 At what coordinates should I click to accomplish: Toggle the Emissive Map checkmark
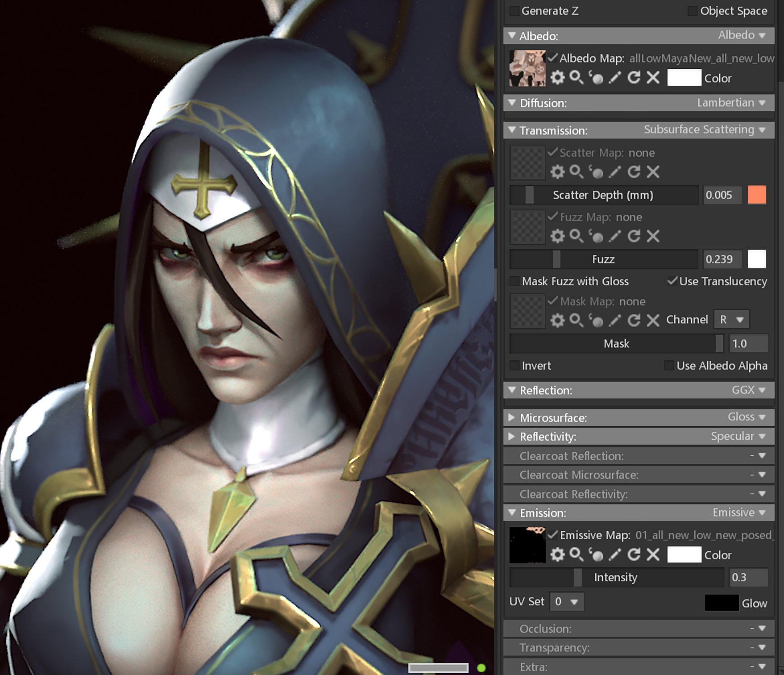[553, 534]
